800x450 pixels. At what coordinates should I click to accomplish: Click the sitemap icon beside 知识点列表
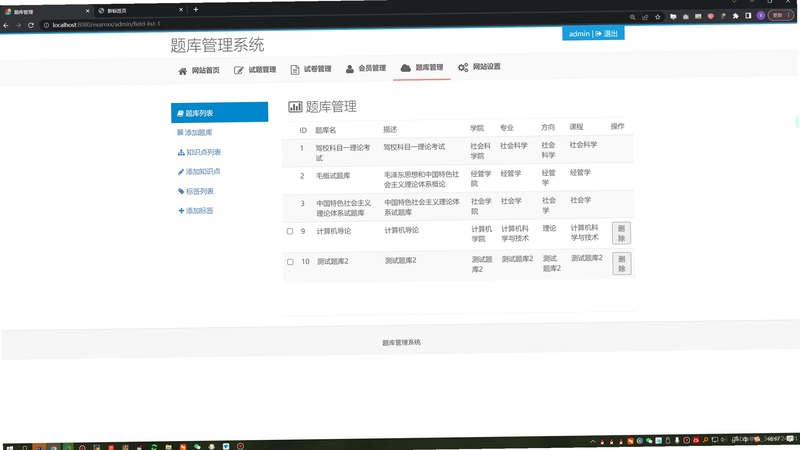(181, 153)
